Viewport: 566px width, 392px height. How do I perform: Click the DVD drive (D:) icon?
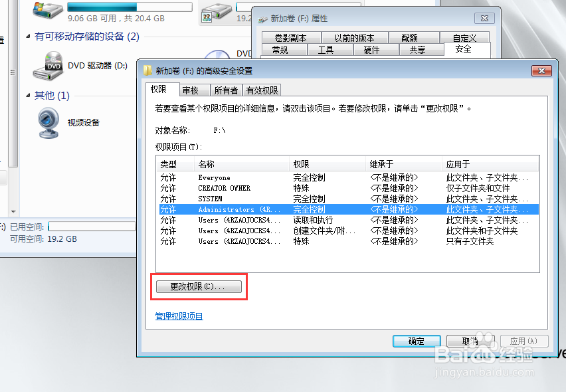(x=48, y=66)
